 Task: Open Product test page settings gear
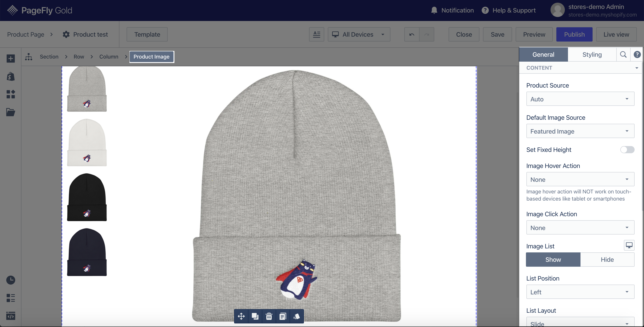[x=66, y=34]
